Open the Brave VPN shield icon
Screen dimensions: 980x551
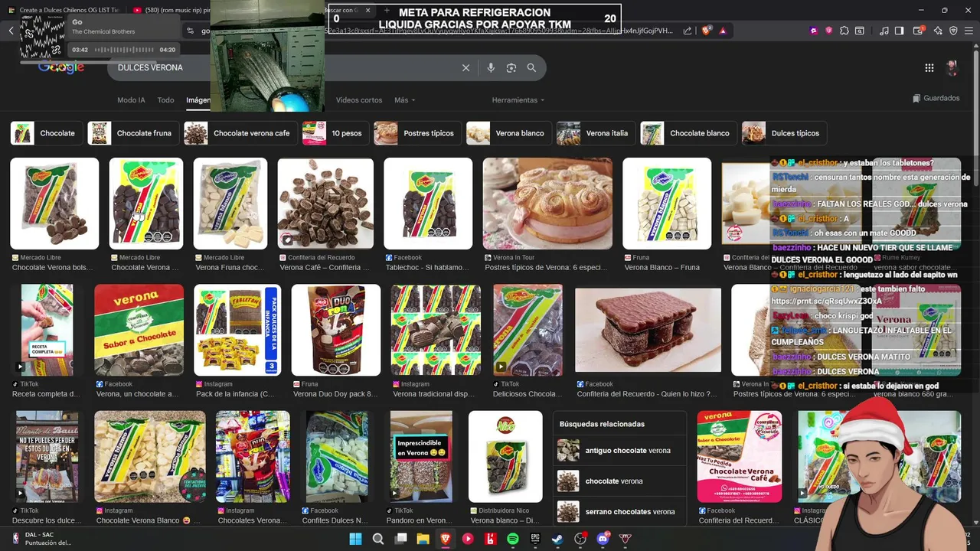pos(953,31)
